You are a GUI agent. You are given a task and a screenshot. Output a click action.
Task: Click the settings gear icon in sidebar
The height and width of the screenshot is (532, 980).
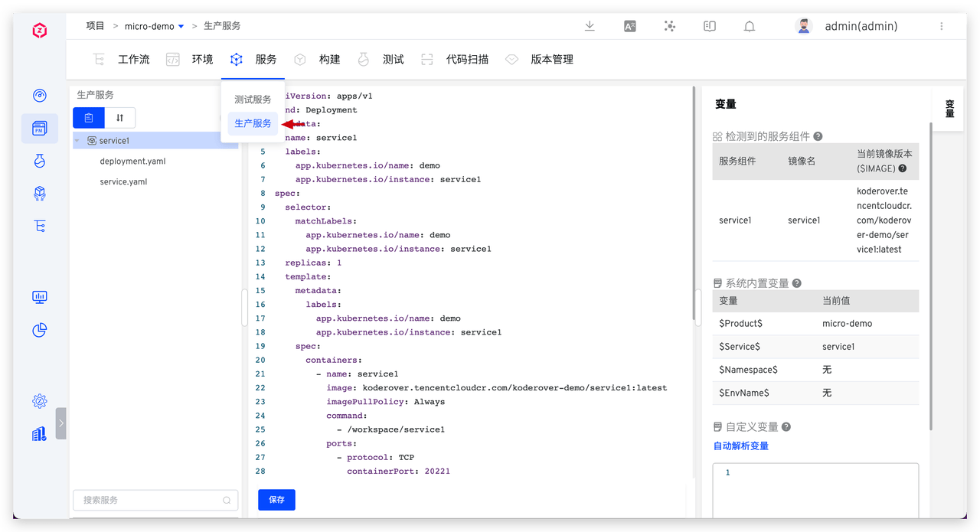point(40,400)
